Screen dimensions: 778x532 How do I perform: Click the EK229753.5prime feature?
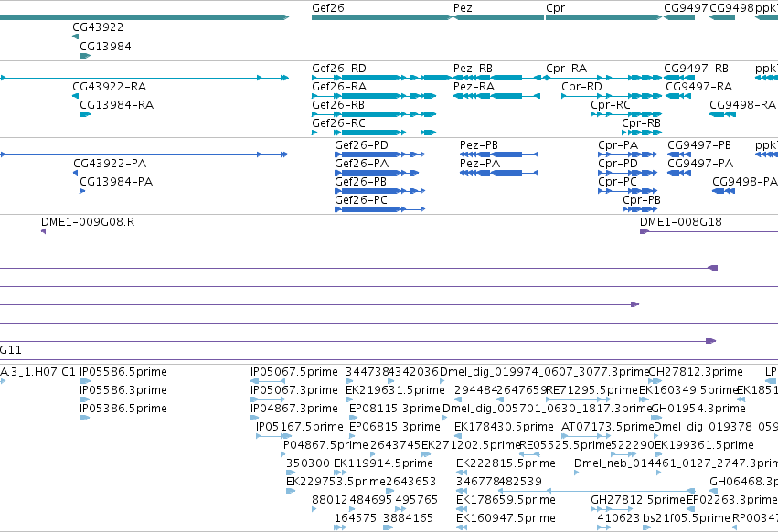point(291,491)
